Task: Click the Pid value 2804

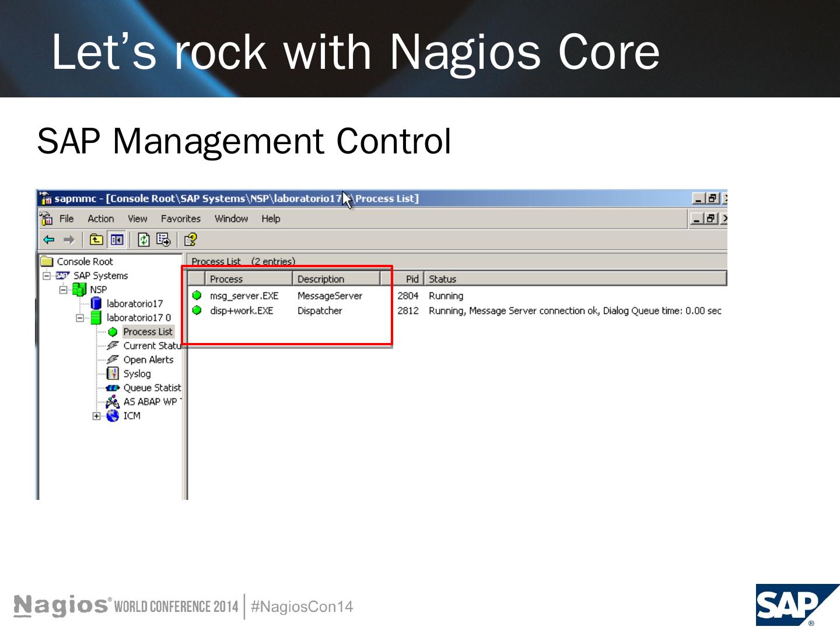Action: point(408,296)
